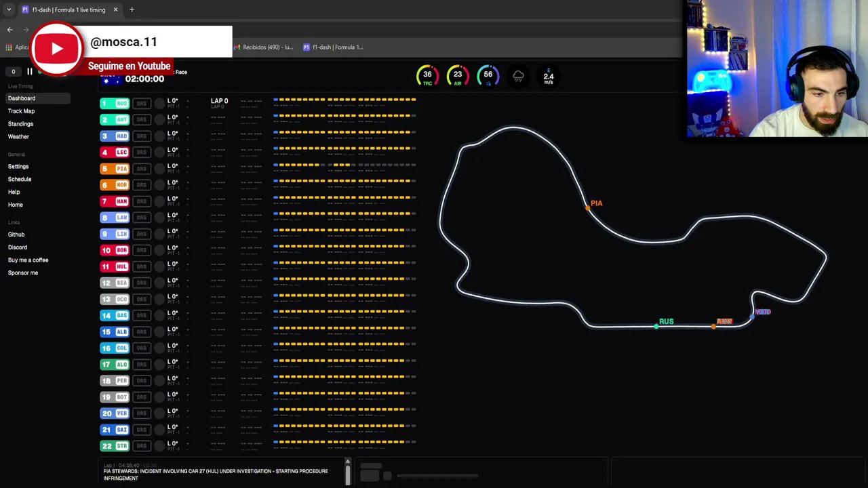The width and height of the screenshot is (868, 488).
Task: Switch to the Track Map page
Action: pos(21,111)
